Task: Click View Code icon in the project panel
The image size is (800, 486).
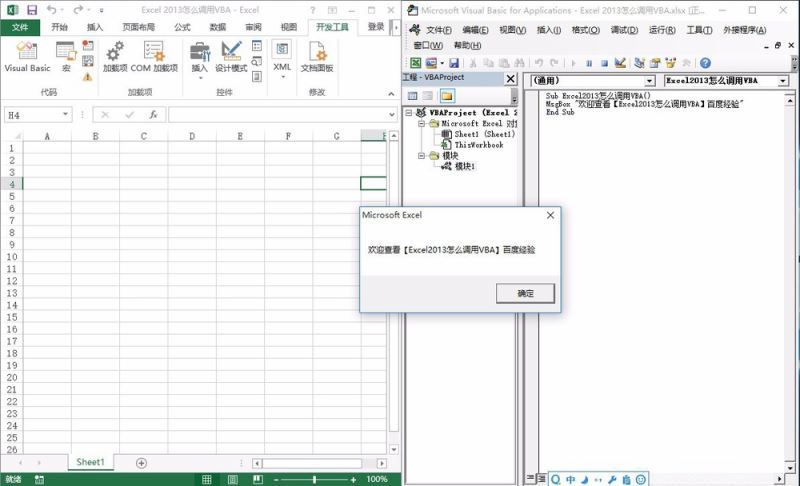Action: tap(413, 96)
